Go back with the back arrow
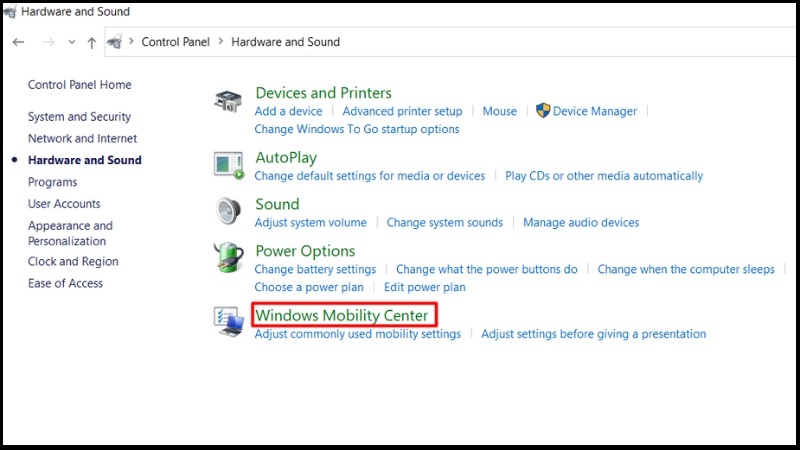 click(18, 42)
